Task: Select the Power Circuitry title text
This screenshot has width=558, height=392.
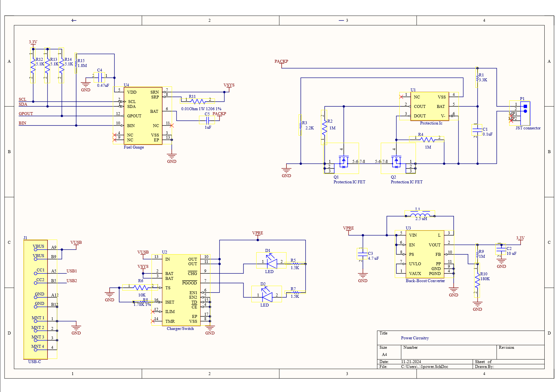Action: [x=415, y=338]
